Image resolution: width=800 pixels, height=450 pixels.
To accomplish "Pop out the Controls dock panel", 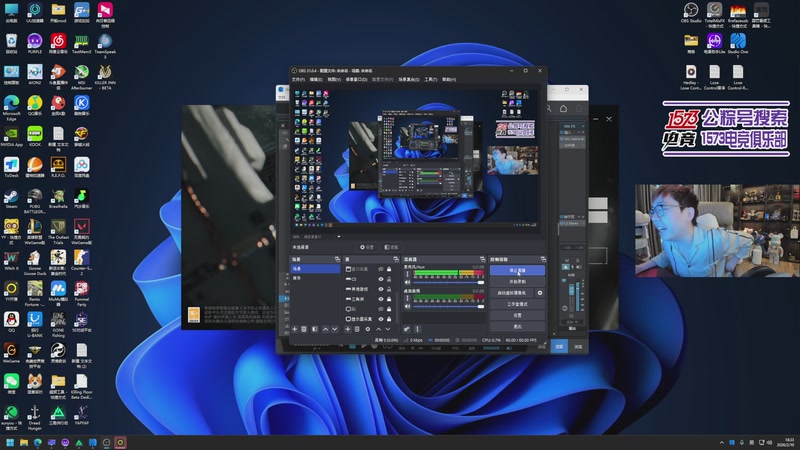I will click(543, 259).
